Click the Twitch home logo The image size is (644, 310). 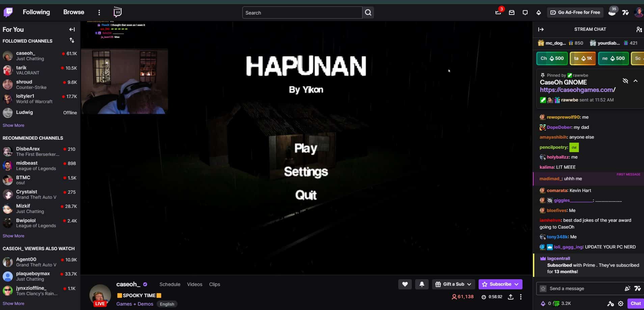point(8,13)
